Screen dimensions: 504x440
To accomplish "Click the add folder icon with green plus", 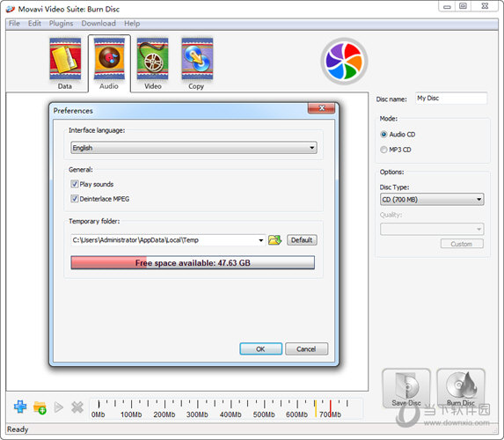I will (40, 407).
